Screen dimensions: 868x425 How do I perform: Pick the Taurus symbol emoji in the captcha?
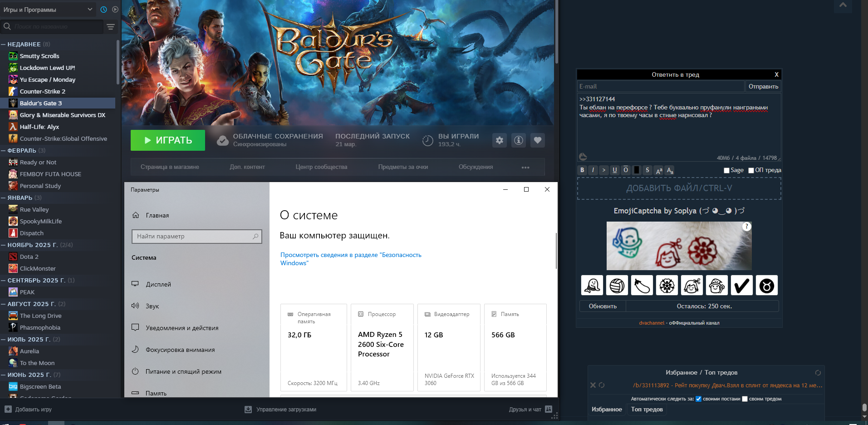click(x=767, y=285)
